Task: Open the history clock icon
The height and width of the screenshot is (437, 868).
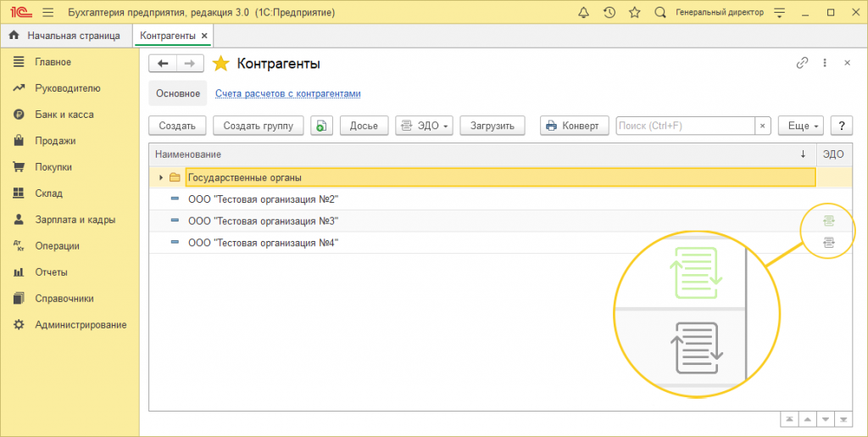Action: point(609,12)
